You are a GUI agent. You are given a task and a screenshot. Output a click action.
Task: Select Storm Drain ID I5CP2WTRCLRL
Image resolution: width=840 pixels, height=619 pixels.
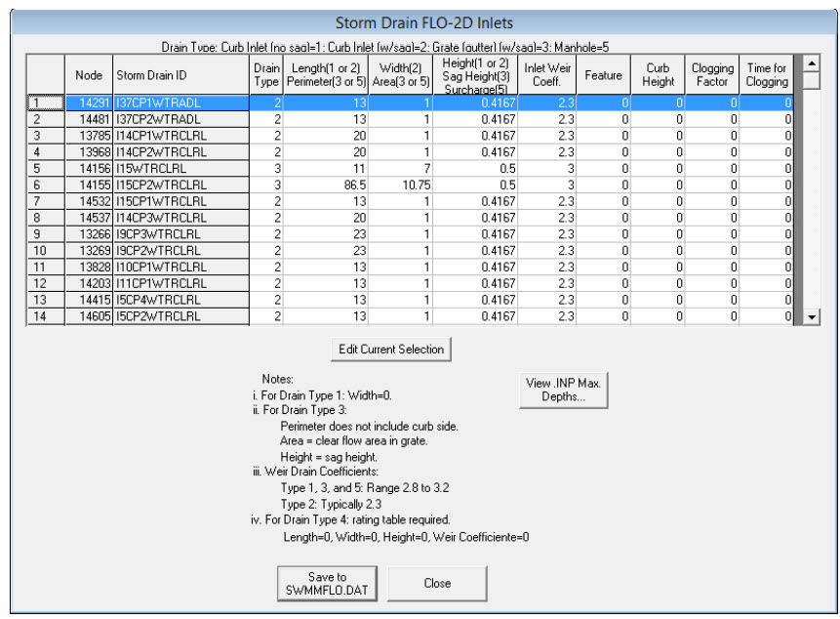(x=180, y=316)
